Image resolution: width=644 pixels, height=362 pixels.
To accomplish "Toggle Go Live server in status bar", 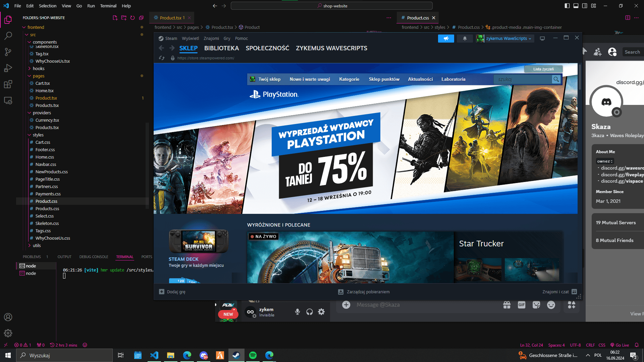I will click(620, 345).
